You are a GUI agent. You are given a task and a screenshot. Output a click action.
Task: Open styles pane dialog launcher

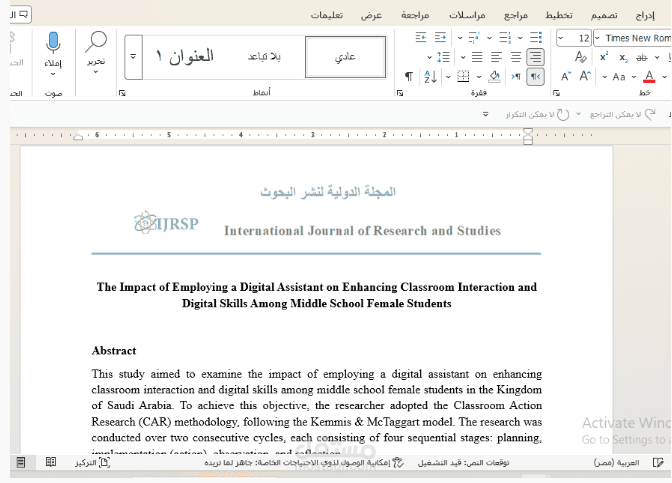[x=122, y=93]
